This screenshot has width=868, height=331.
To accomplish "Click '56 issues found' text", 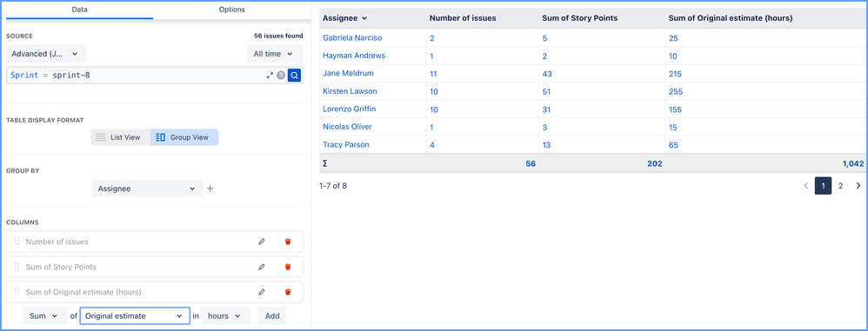I will [x=278, y=36].
